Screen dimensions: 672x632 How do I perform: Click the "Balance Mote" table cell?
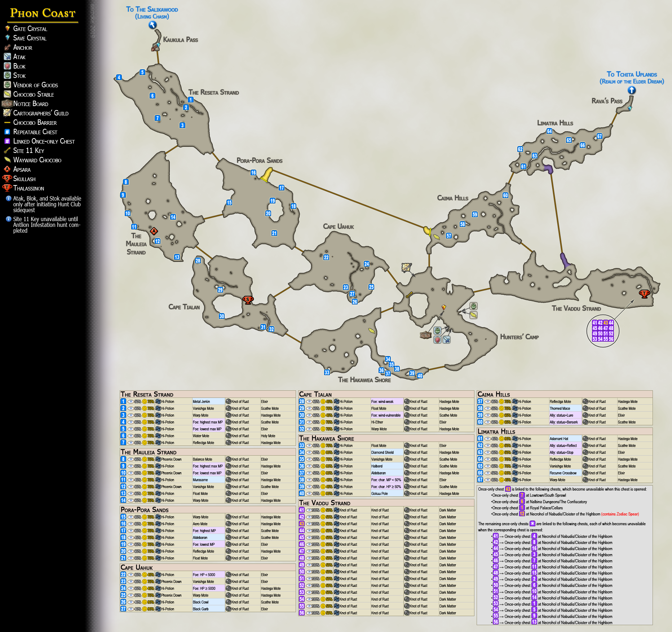[x=208, y=459]
